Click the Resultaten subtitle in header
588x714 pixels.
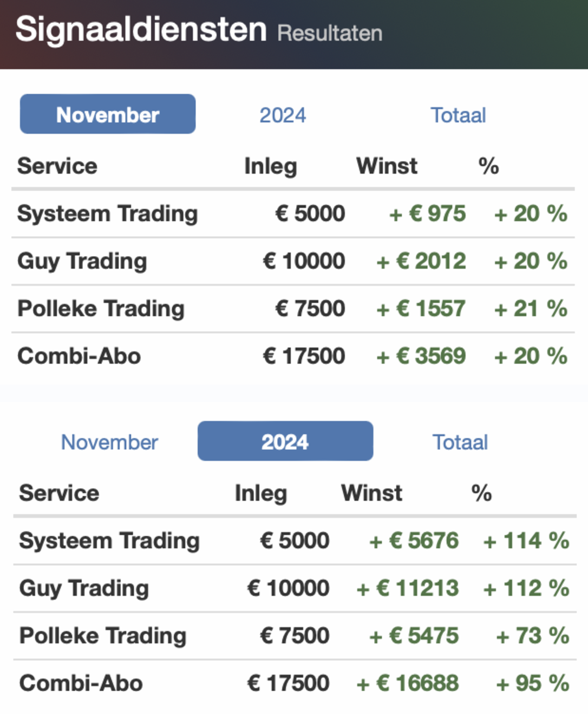[330, 33]
